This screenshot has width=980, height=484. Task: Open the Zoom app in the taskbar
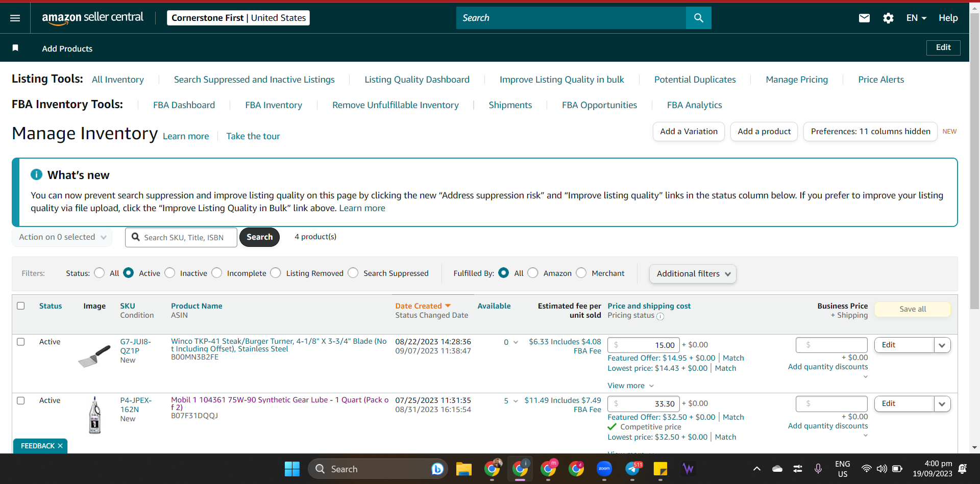(x=604, y=469)
